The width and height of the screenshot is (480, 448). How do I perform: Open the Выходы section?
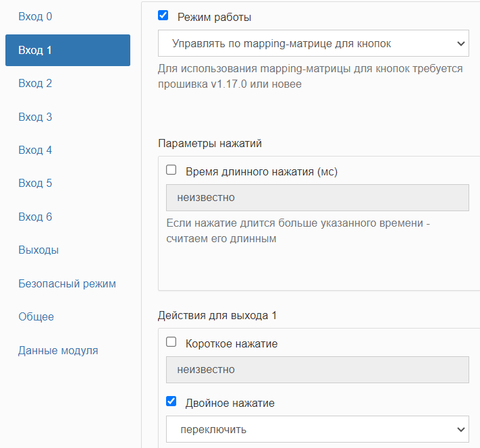click(38, 250)
